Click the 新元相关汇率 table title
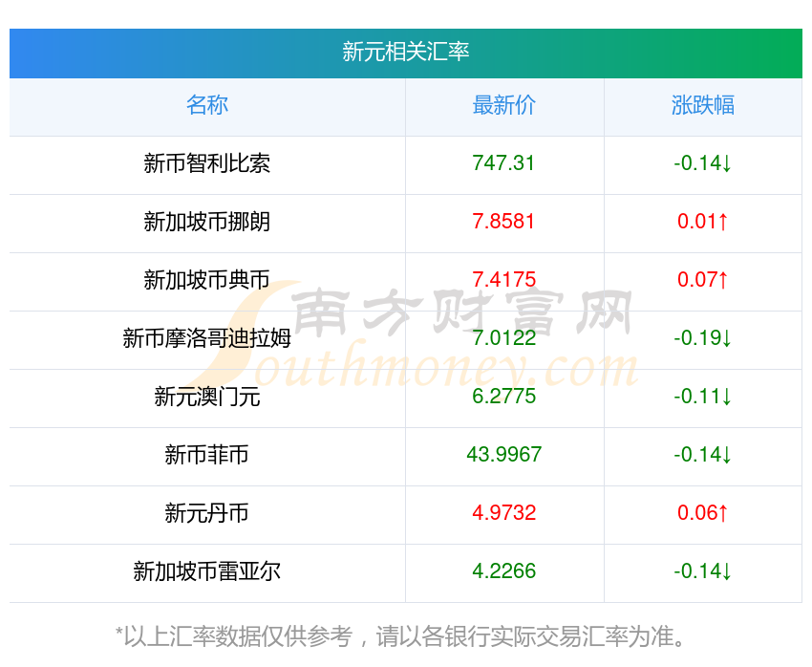 [x=405, y=52]
